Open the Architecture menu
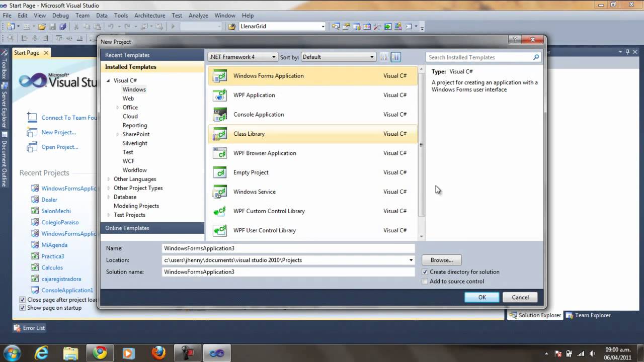This screenshot has width=644, height=362. click(150, 16)
